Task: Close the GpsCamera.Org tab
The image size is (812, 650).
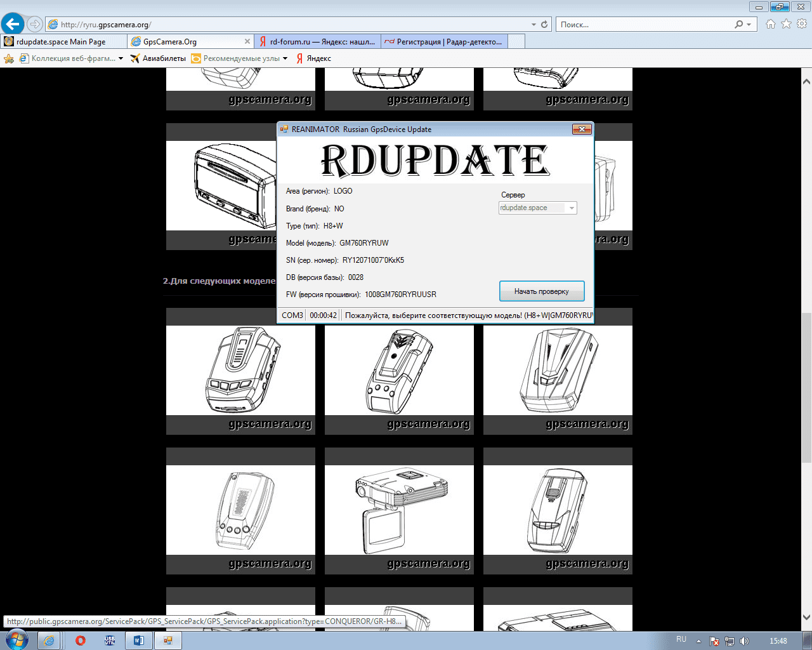Action: [247, 41]
